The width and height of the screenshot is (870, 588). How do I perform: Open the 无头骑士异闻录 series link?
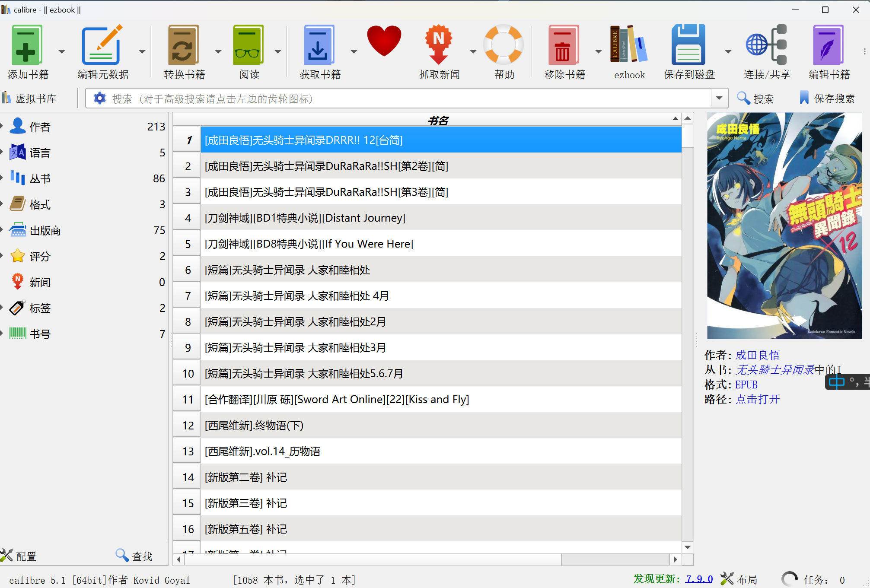(x=774, y=370)
